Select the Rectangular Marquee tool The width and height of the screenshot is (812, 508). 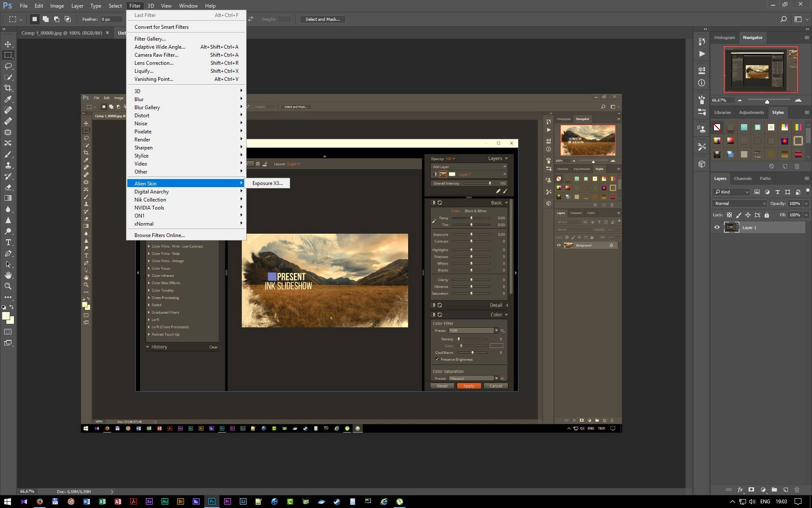point(8,55)
